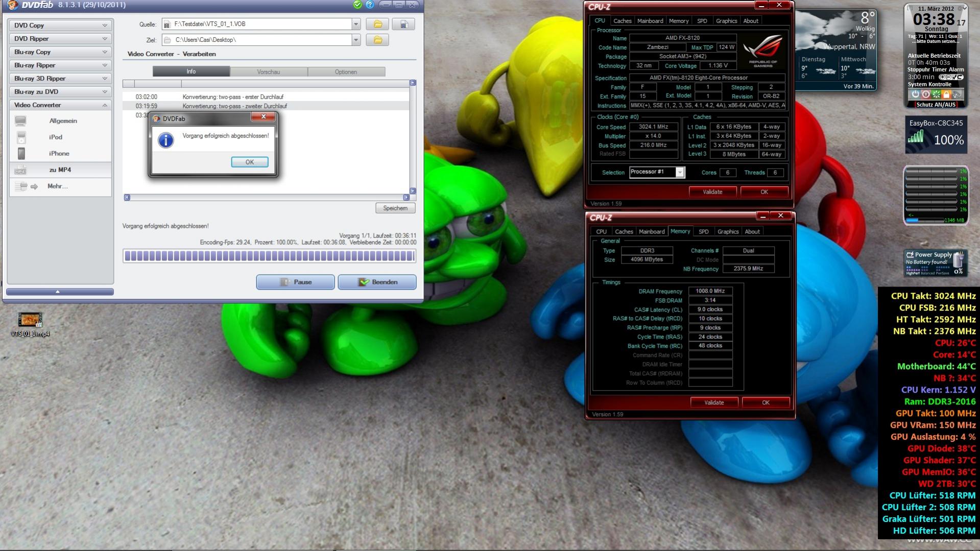Click the file icon button beside the Quelle folder
This screenshot has width=980, height=551.
[403, 24]
